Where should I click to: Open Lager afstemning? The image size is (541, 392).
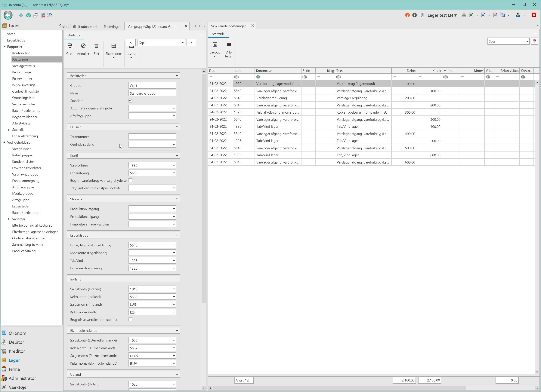pyautogui.click(x=25, y=136)
